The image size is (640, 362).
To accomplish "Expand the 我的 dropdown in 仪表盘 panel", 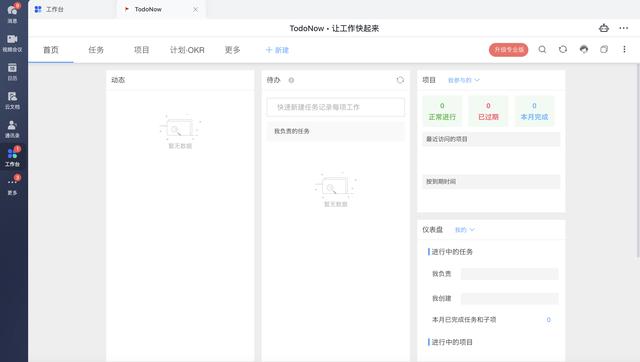I will click(464, 230).
